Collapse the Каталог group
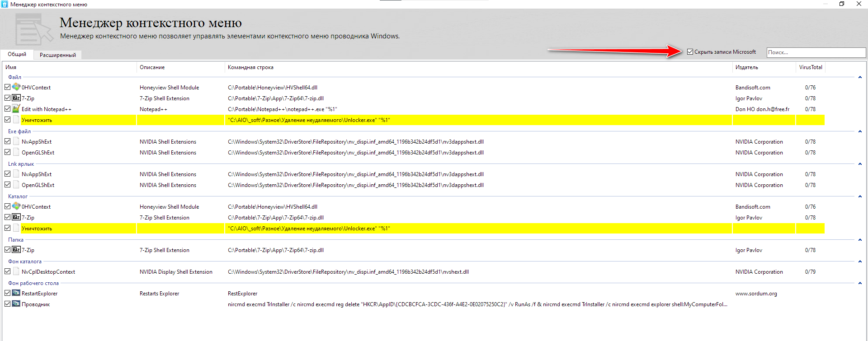This screenshot has width=868, height=341. (860, 196)
